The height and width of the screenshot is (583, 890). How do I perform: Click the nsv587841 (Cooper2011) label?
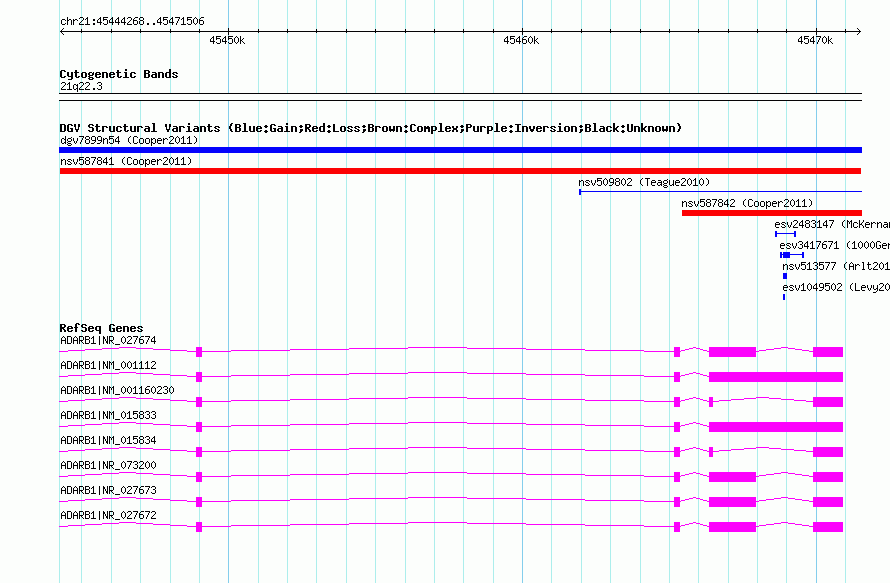point(126,161)
